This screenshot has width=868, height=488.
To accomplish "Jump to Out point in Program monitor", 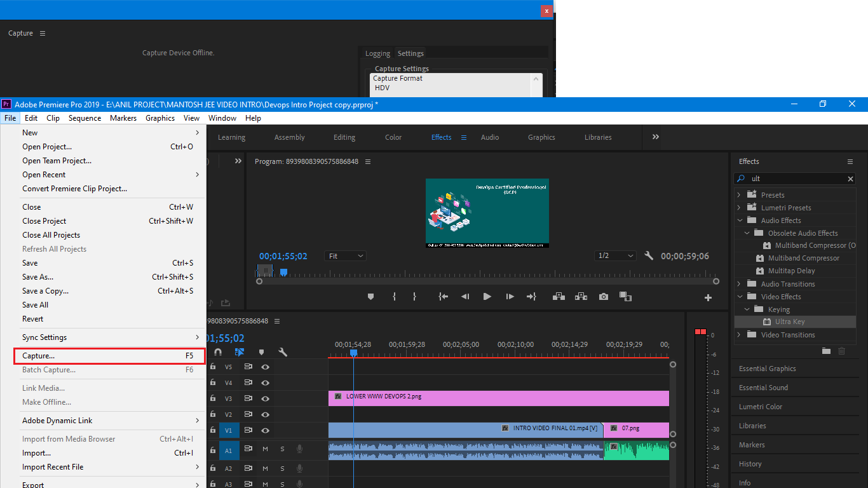I will (531, 297).
